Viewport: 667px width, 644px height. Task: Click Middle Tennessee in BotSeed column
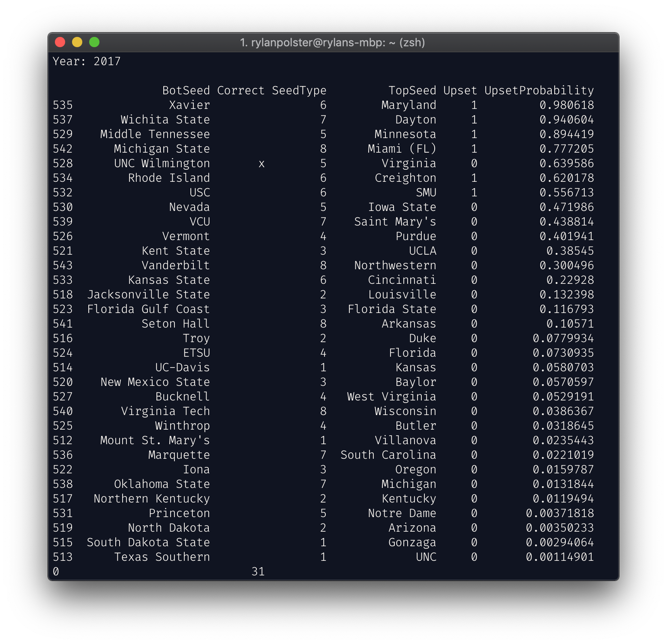pyautogui.click(x=155, y=134)
